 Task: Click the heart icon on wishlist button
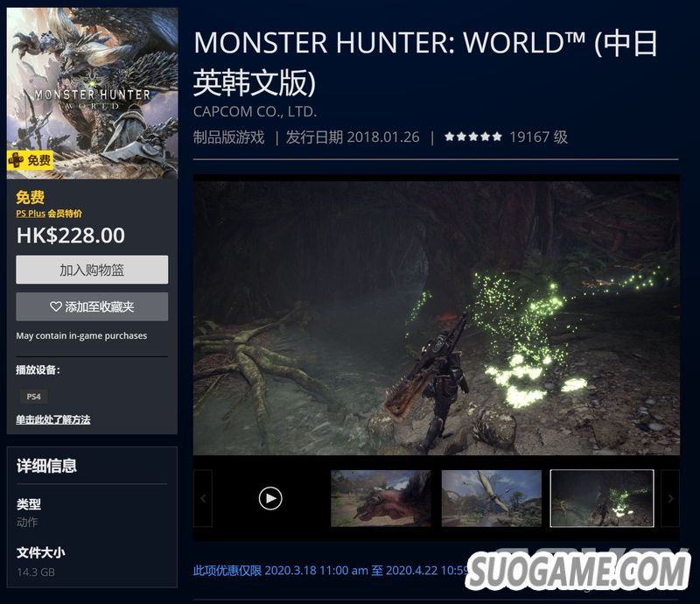pyautogui.click(x=56, y=306)
